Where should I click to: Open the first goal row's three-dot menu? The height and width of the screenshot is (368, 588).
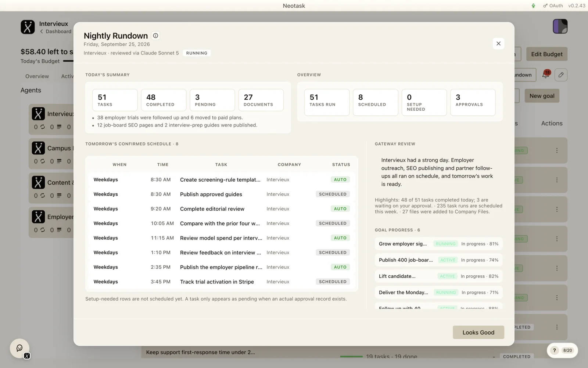(x=557, y=150)
